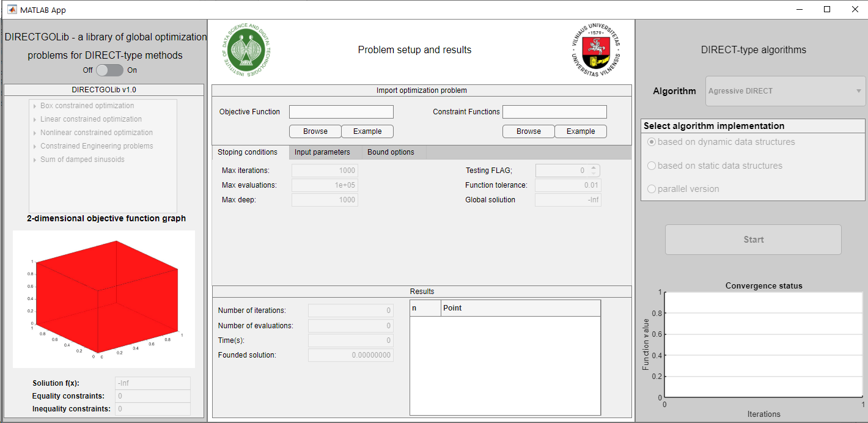The image size is (868, 423).
Task: Open the Algorithm dropdown showing Agressive DIRECT
Action: pos(785,91)
